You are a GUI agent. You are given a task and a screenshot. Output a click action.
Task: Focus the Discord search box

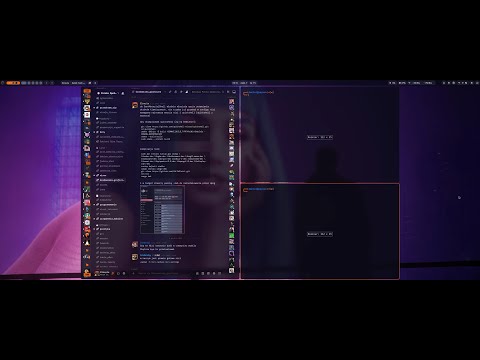pyautogui.click(x=208, y=92)
